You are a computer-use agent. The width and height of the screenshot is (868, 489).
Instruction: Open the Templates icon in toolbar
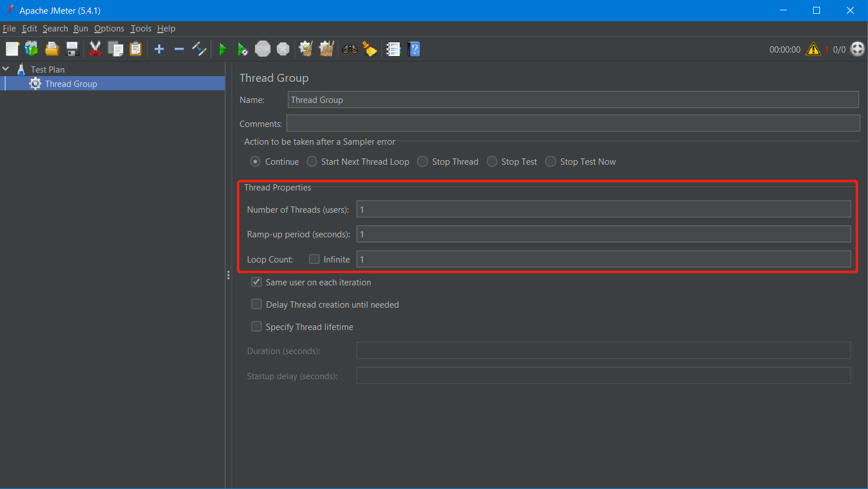[x=31, y=49]
